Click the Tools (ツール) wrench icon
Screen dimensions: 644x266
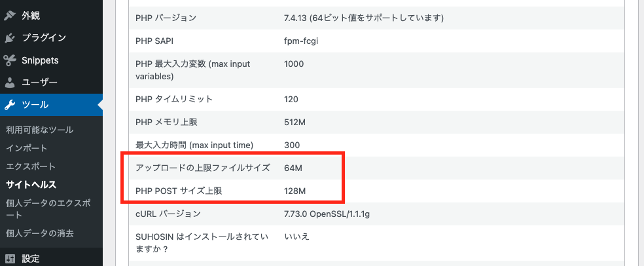click(10, 105)
